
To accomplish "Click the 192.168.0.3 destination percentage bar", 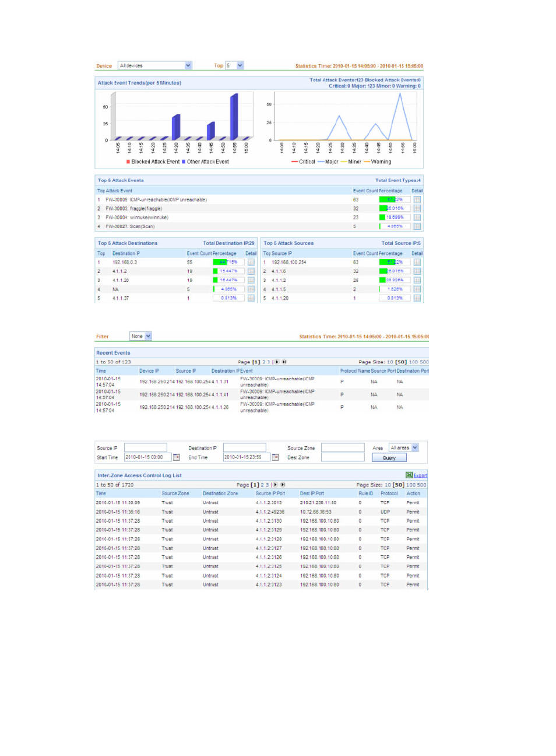I will click(228, 262).
